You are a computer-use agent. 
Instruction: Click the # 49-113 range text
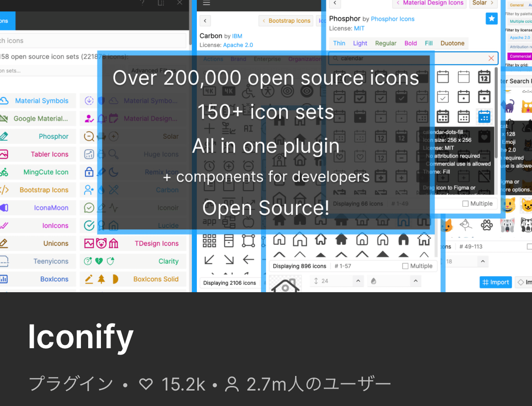click(471, 247)
